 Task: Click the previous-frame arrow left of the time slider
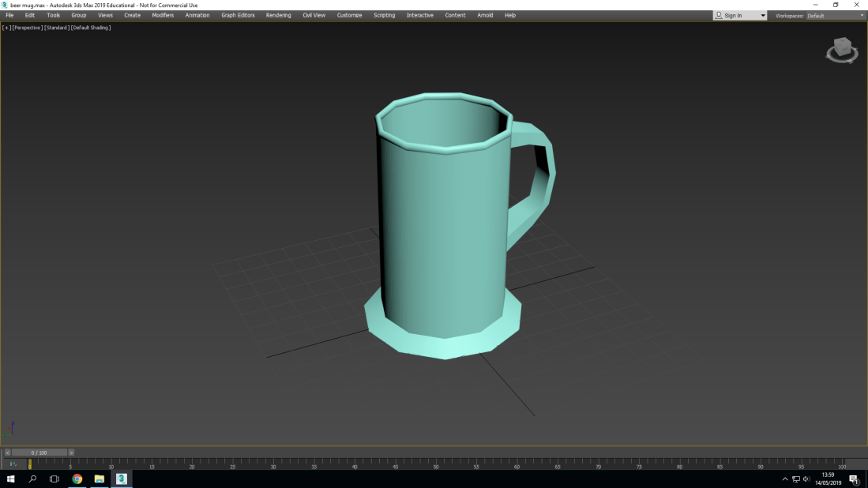7,452
